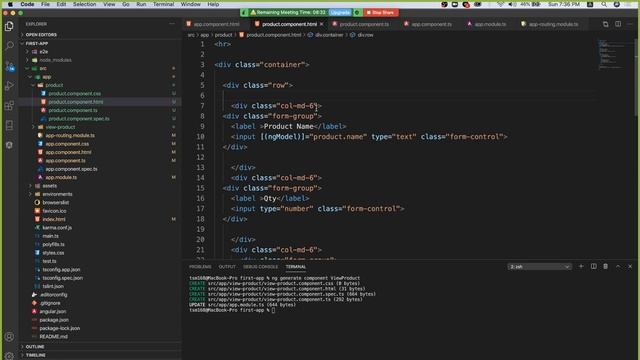The width and height of the screenshot is (640, 360).
Task: Collapse the FIRST-APP section
Action: (100, 43)
